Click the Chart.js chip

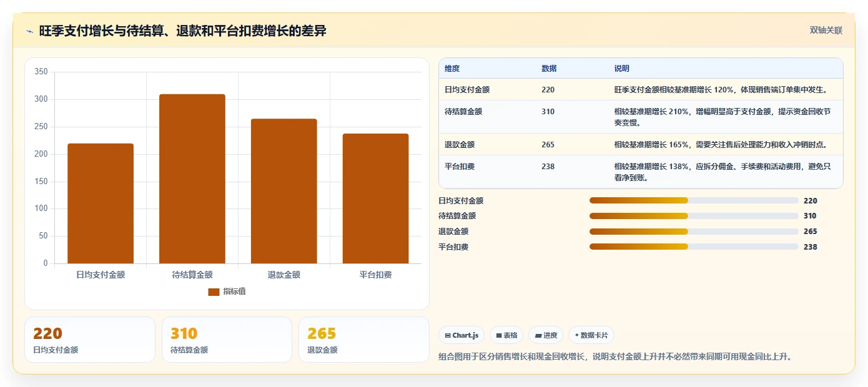[x=461, y=335]
